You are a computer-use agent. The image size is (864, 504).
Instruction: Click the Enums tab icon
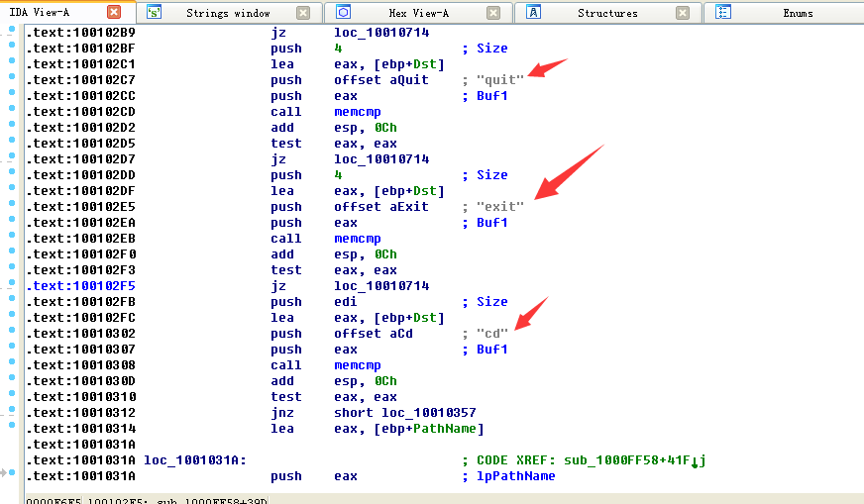click(x=723, y=12)
